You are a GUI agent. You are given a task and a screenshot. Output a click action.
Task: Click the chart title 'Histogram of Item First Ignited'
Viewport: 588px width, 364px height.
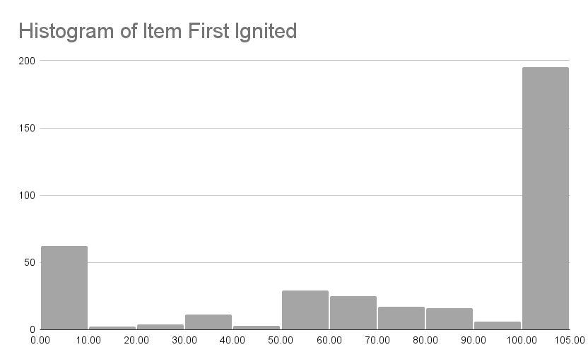pyautogui.click(x=157, y=31)
